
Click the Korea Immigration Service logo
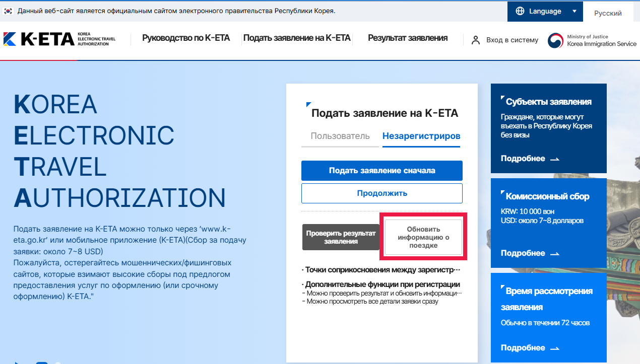(x=592, y=40)
